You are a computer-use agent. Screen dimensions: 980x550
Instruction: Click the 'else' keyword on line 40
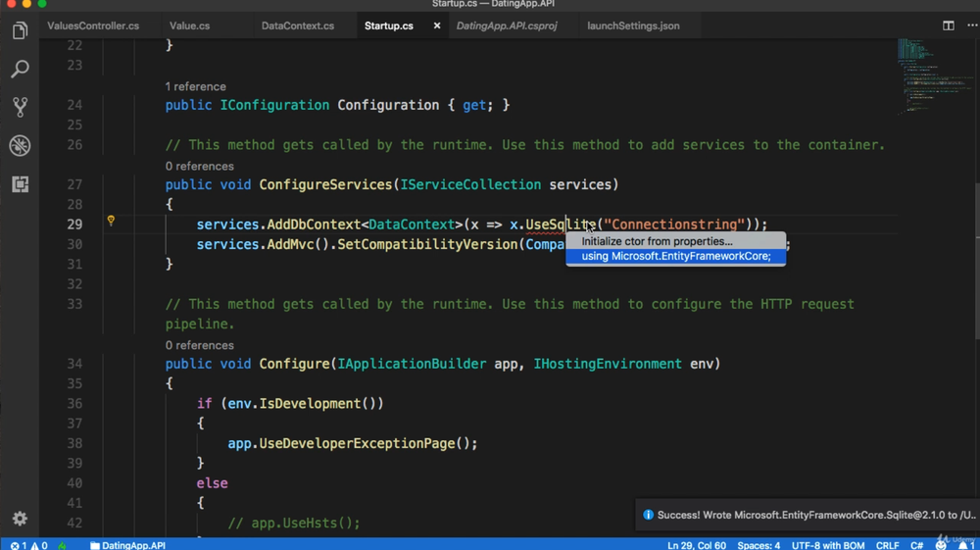point(212,483)
